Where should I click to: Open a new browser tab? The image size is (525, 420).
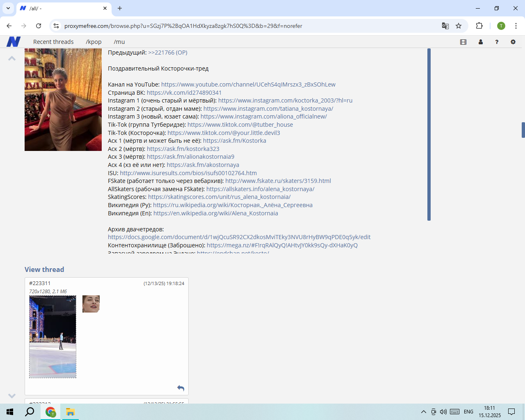(120, 8)
